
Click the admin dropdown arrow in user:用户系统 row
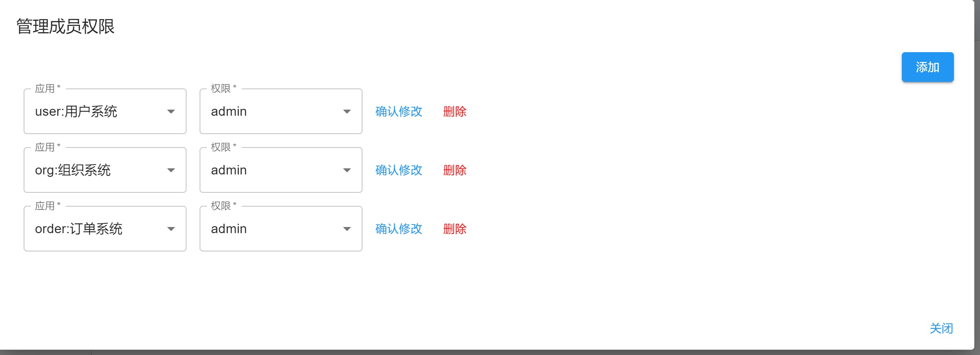pyautogui.click(x=347, y=112)
